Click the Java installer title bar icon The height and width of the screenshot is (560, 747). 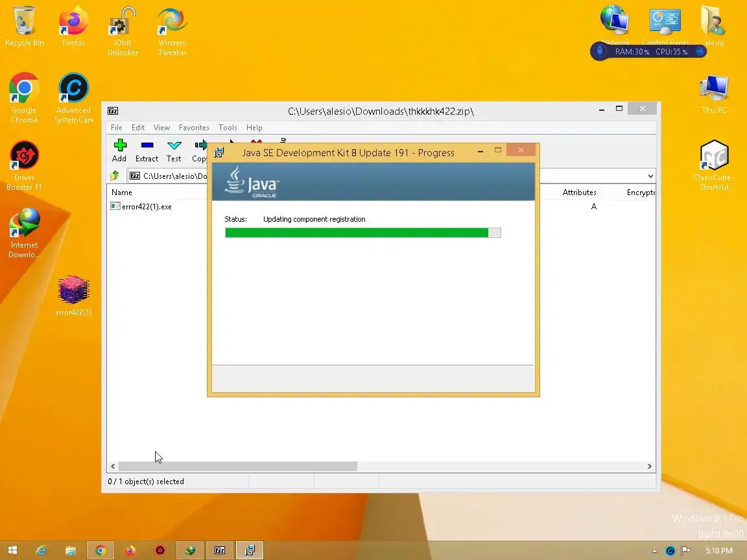[219, 152]
